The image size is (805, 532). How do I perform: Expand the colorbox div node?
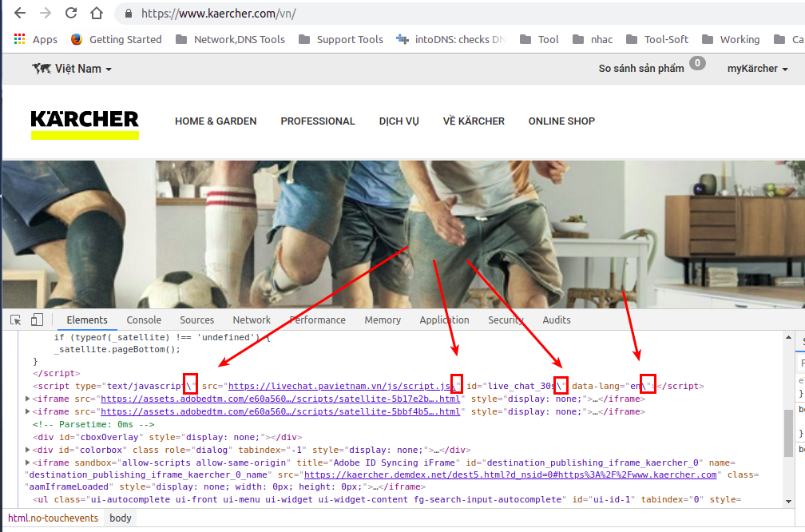tap(27, 450)
